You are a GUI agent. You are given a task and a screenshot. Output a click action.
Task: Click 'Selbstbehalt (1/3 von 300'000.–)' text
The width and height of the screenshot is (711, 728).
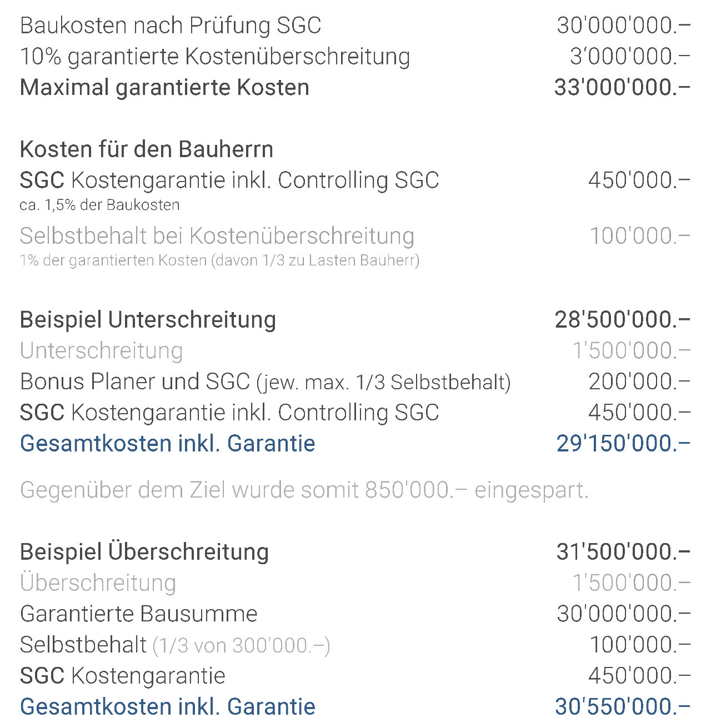tap(175, 645)
